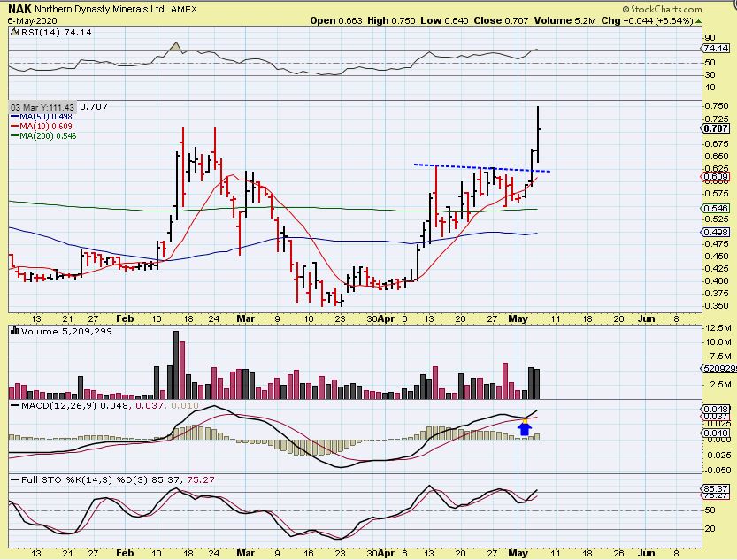
Task: Click the 0.675 price axis label
Action: click(717, 143)
